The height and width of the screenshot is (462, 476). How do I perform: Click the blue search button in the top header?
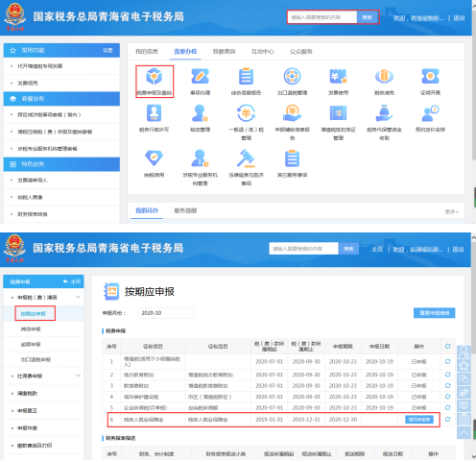(367, 17)
